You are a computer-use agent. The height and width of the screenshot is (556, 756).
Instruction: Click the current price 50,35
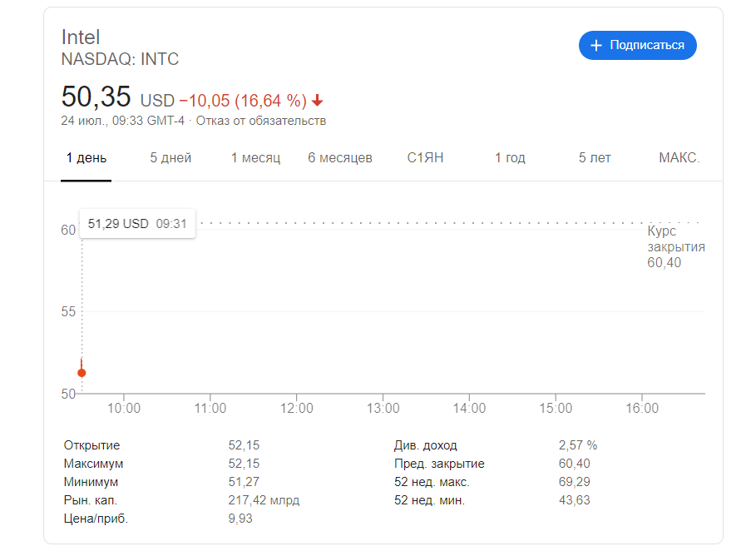(96, 97)
